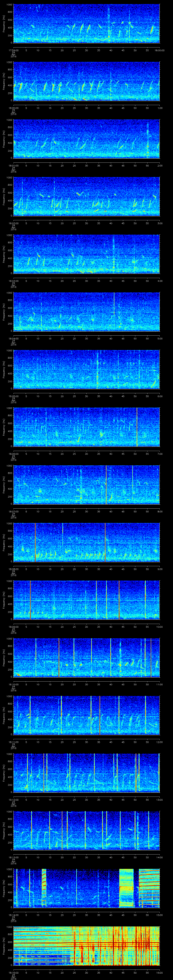Click the 18:09:00 start time label

click(x=14, y=627)
